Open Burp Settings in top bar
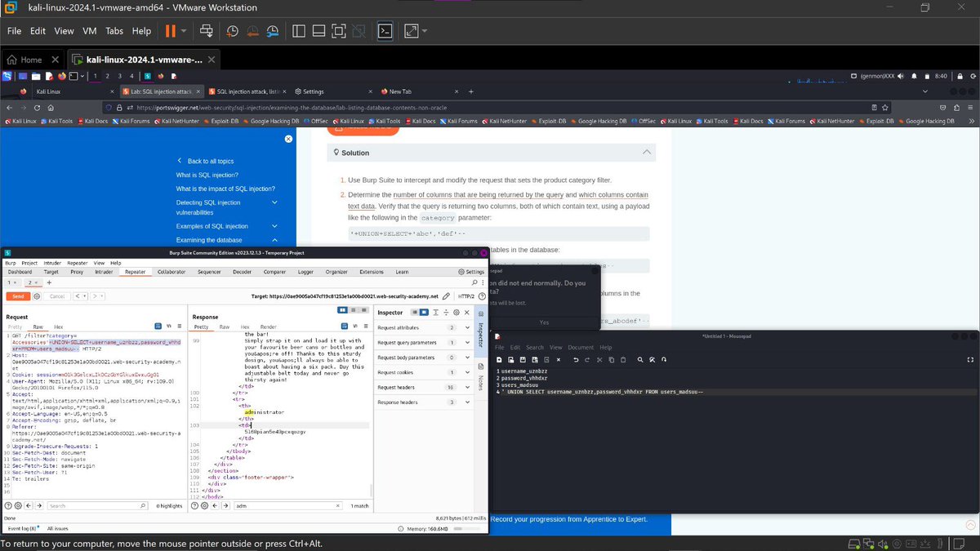 [x=470, y=272]
